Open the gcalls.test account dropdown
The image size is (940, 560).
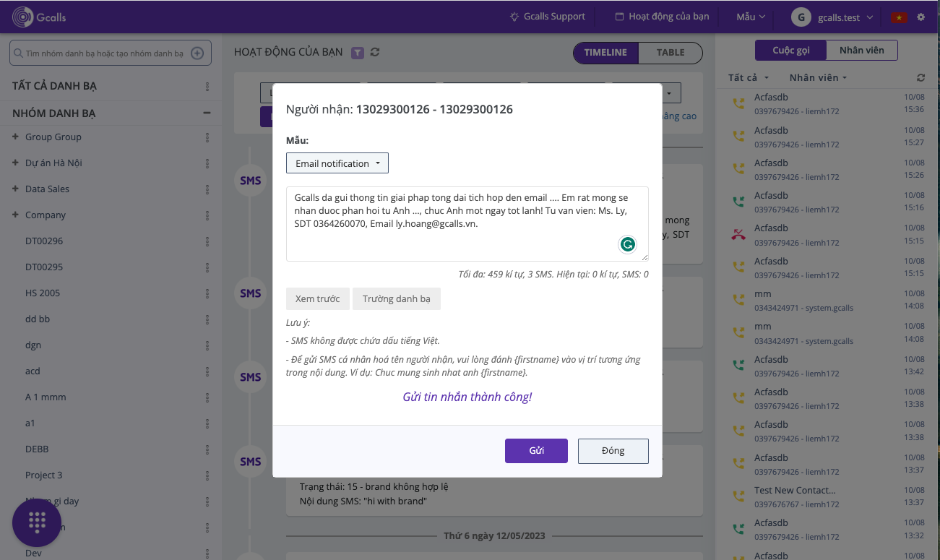tap(833, 17)
